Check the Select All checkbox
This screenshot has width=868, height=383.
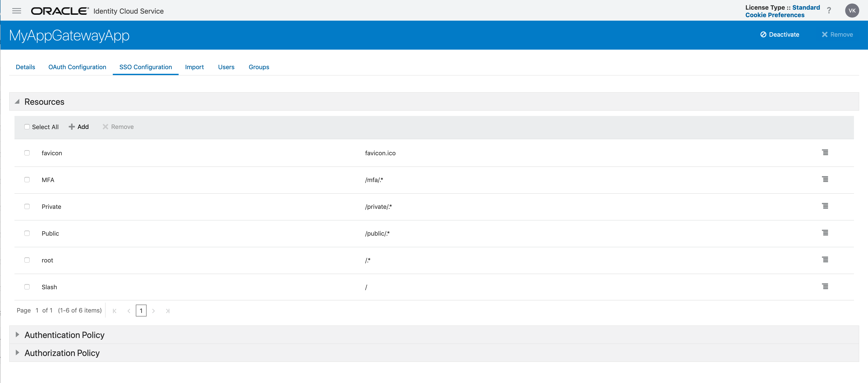coord(27,127)
